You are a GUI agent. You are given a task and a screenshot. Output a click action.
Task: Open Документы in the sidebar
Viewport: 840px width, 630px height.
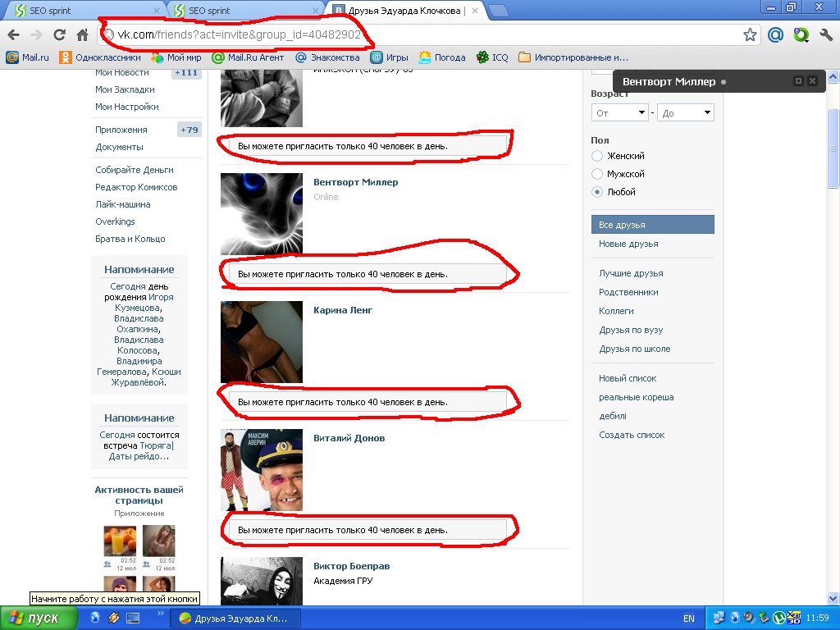(x=119, y=147)
